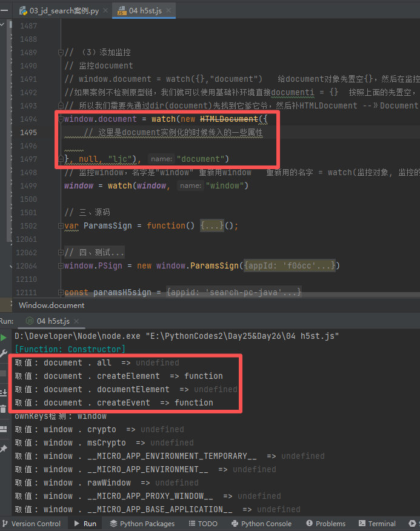Click line number 1495 in the gutter
This screenshot has width=420, height=531.
28,132
